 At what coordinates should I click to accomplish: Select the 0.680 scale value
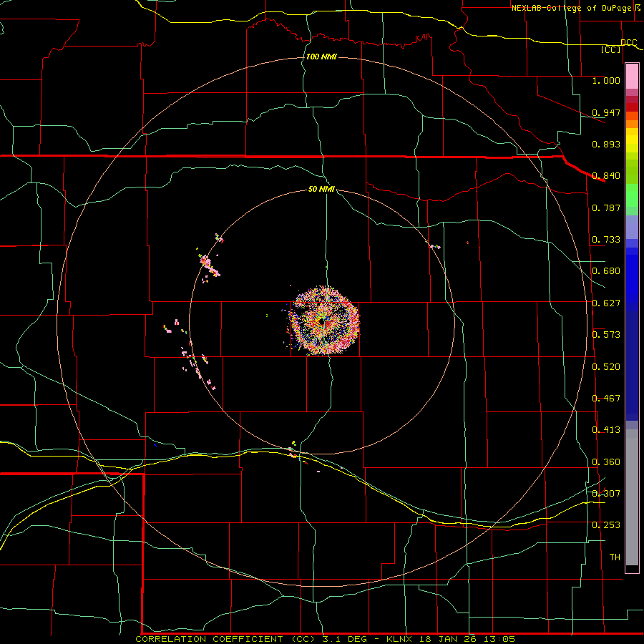click(x=606, y=271)
